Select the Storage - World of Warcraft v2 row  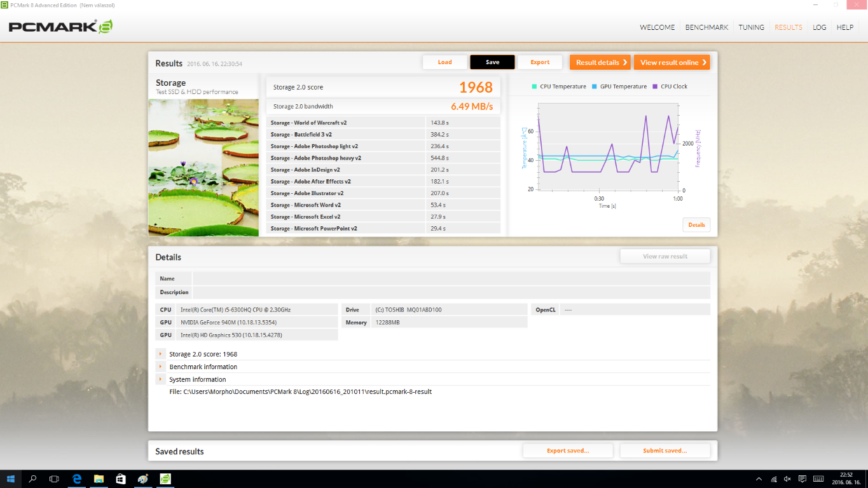click(x=383, y=123)
